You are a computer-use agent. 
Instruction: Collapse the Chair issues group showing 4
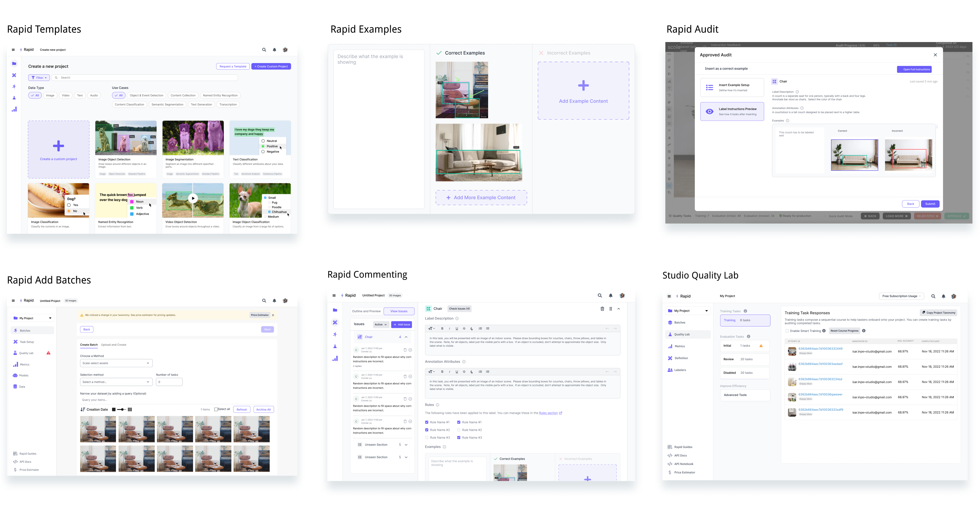pyautogui.click(x=406, y=337)
